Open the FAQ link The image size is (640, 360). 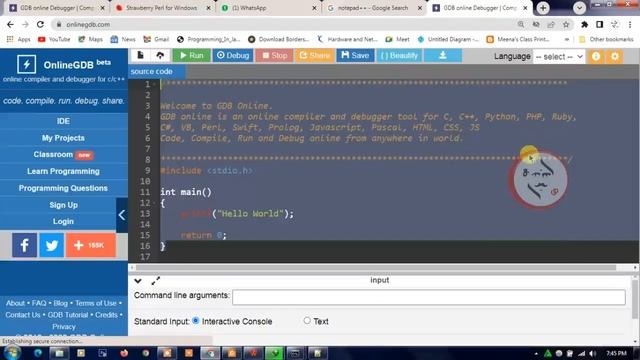39,303
